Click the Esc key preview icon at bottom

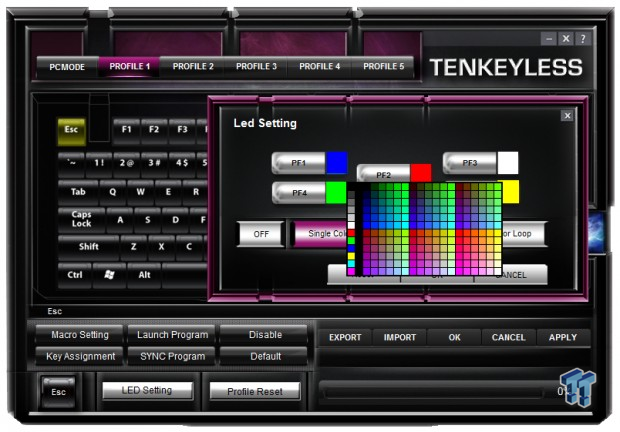click(x=58, y=391)
